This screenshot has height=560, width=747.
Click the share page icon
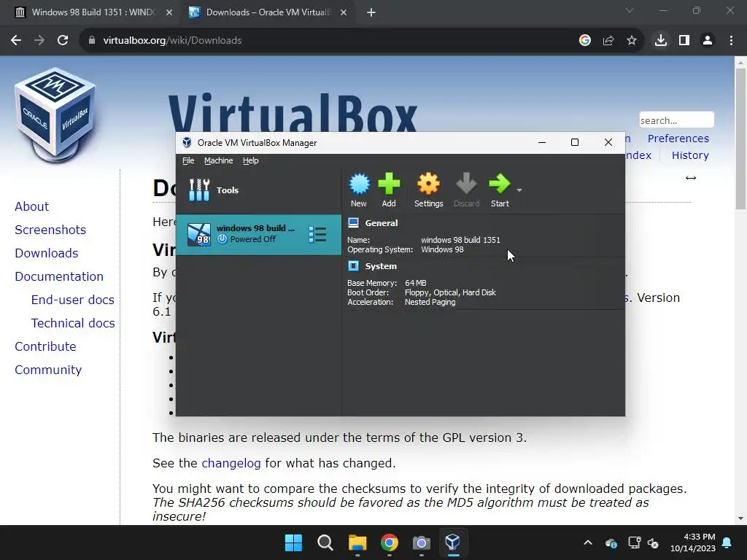[608, 41]
